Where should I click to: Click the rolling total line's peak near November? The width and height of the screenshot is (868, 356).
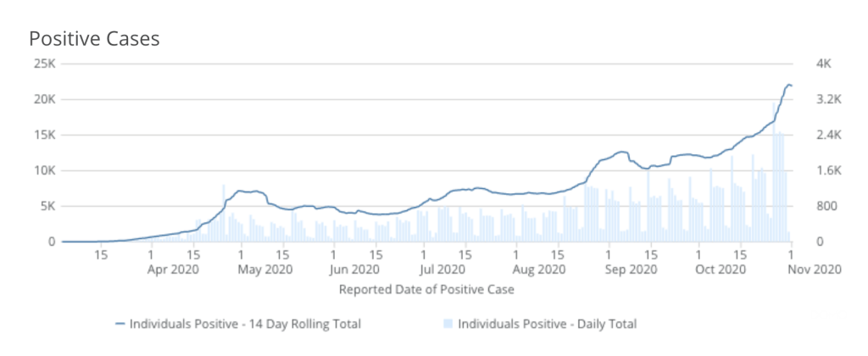pyautogui.click(x=788, y=85)
